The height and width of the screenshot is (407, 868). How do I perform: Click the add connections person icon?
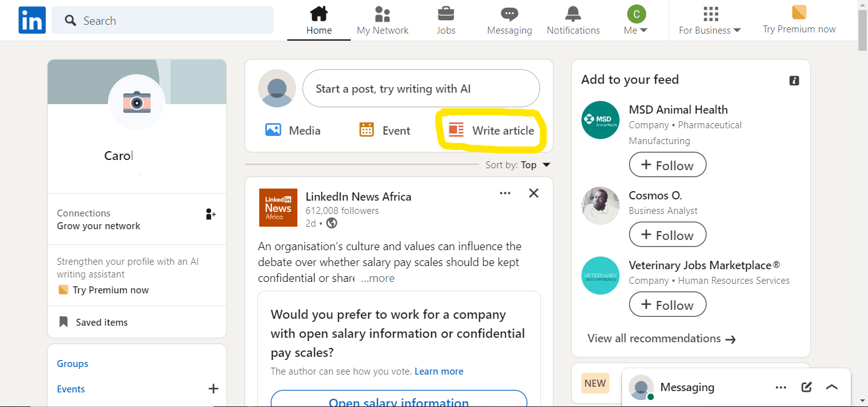(211, 214)
